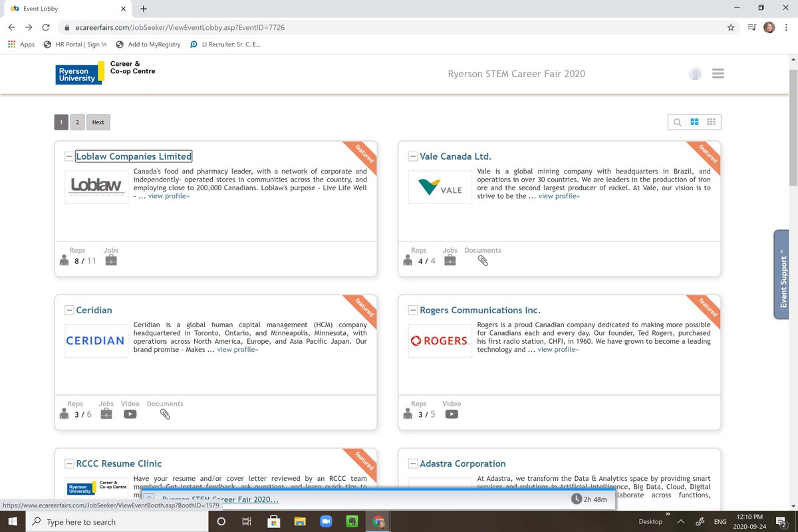Play the Ceridian Video icon
The image size is (798, 532).
[130, 414]
